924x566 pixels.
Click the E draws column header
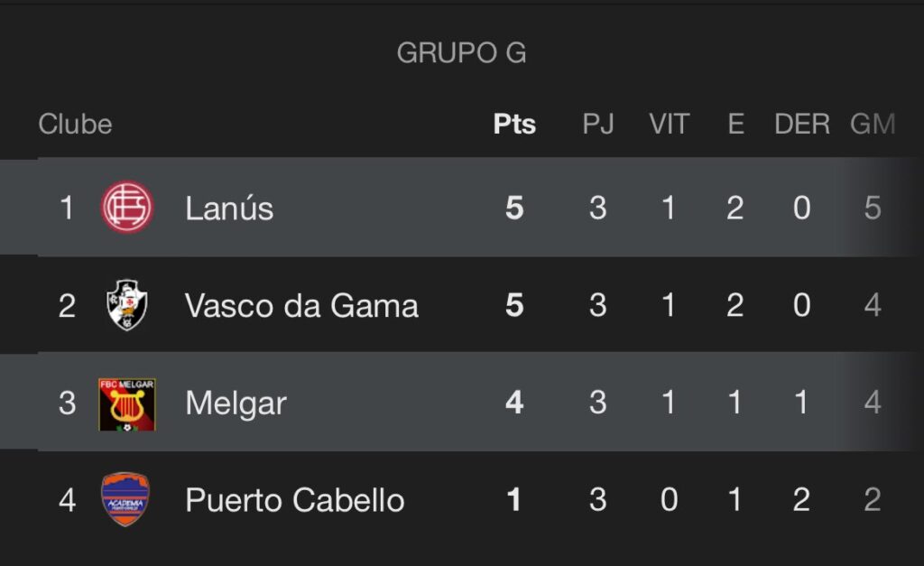(735, 124)
